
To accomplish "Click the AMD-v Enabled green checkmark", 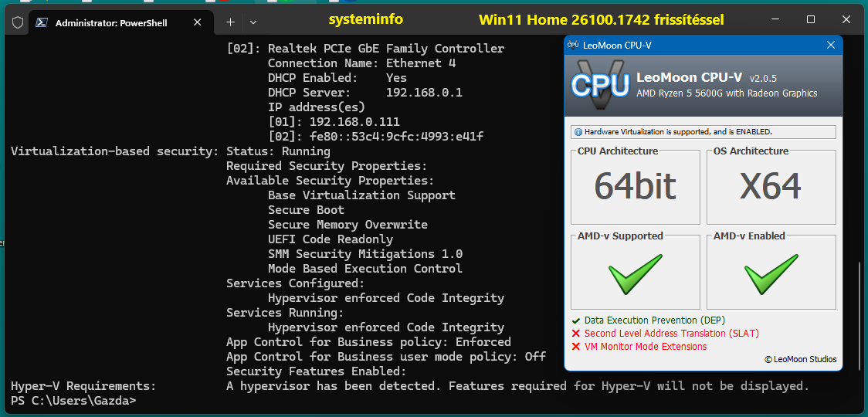I will pos(771,273).
